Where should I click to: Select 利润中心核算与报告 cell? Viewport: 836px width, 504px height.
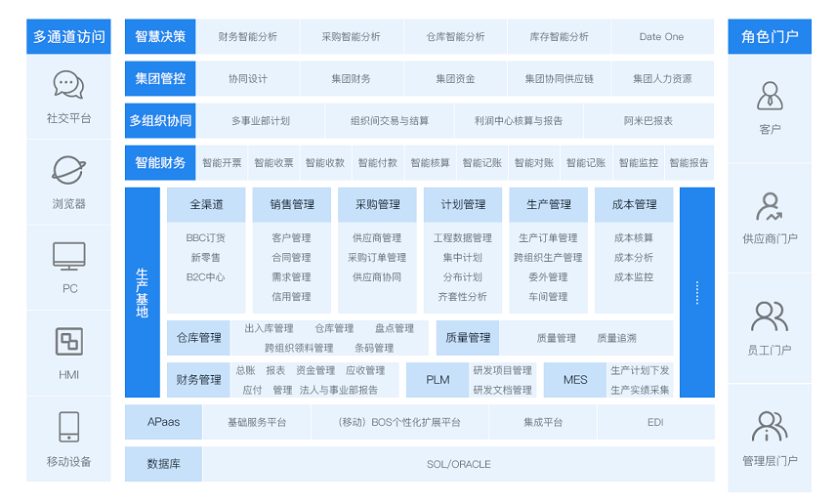(x=519, y=120)
